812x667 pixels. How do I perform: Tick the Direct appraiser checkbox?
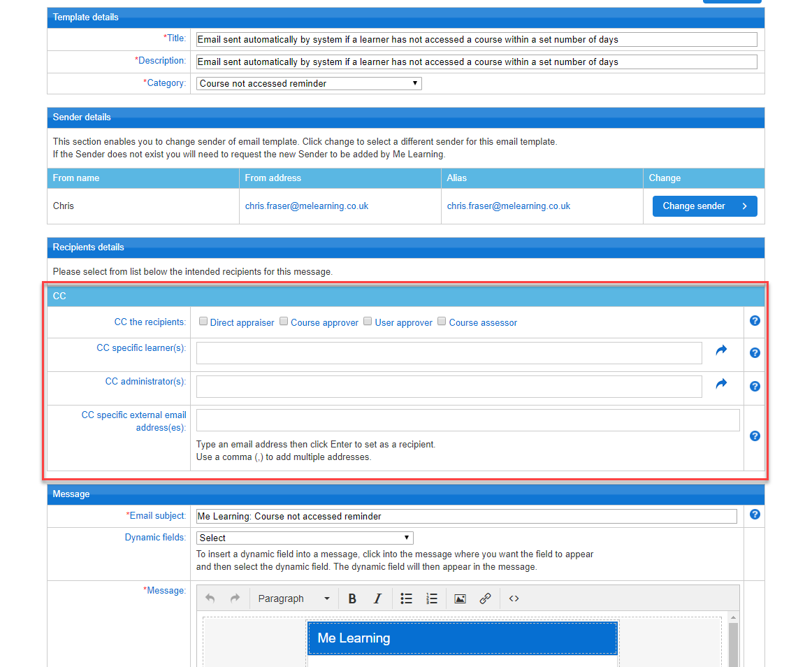[x=203, y=322]
